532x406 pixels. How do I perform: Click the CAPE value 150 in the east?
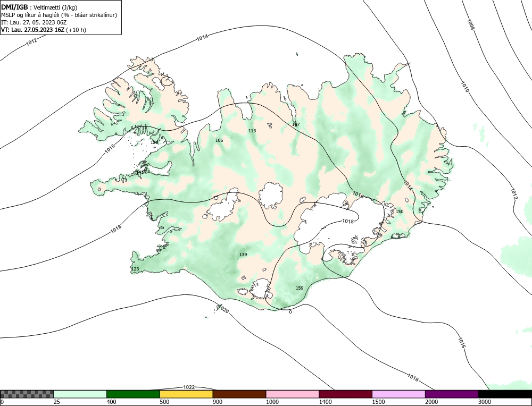400,212
